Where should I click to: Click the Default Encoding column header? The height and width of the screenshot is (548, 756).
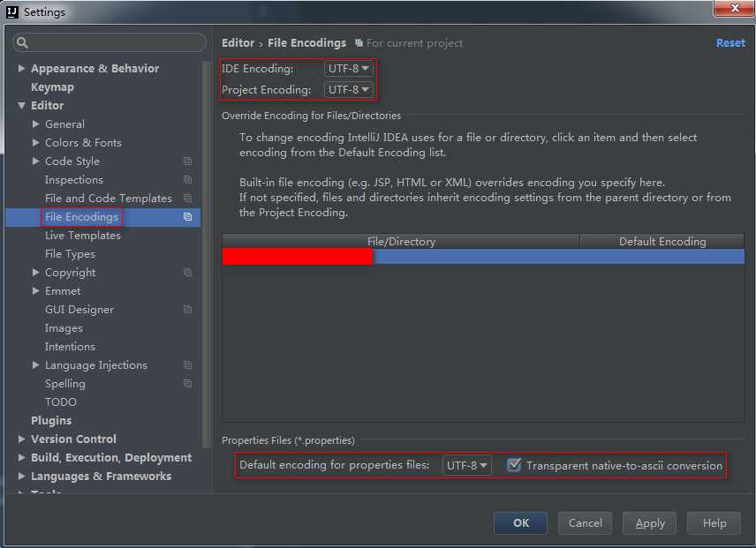[662, 241]
